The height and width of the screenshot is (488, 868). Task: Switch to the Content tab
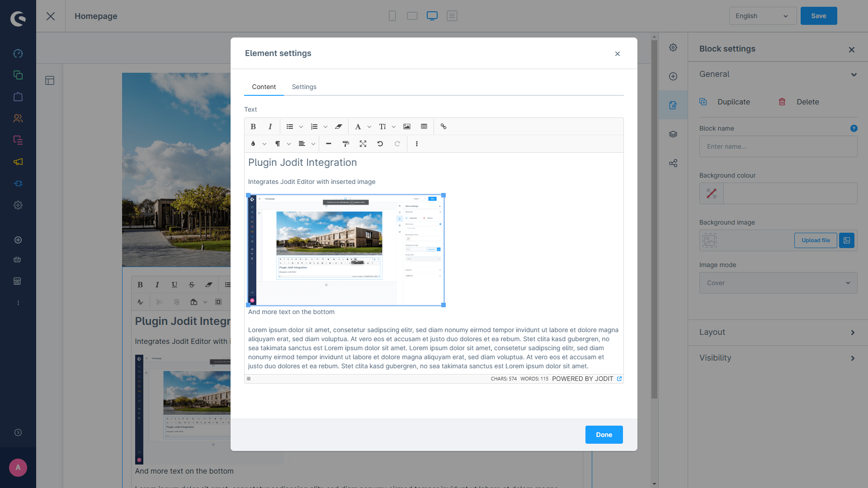click(x=264, y=87)
